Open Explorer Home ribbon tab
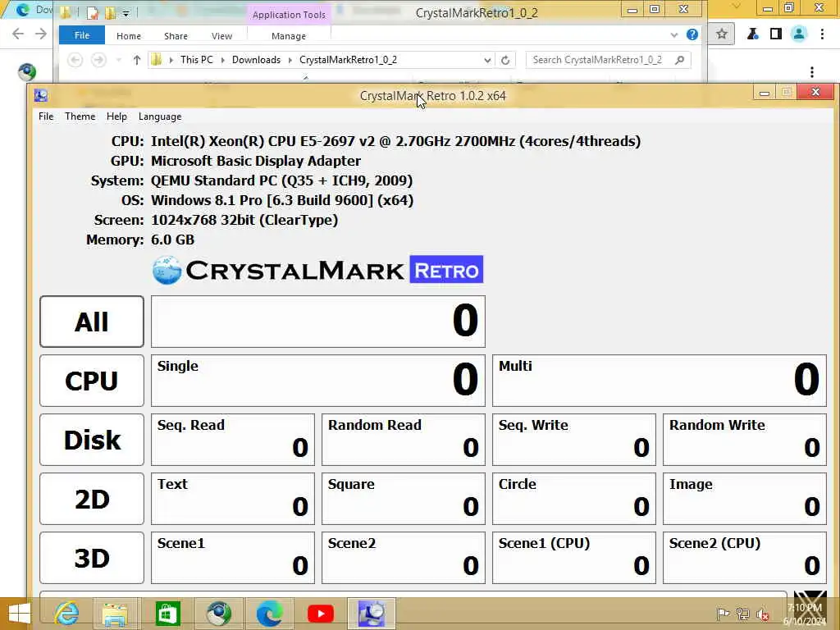This screenshot has width=840, height=630. click(x=129, y=36)
